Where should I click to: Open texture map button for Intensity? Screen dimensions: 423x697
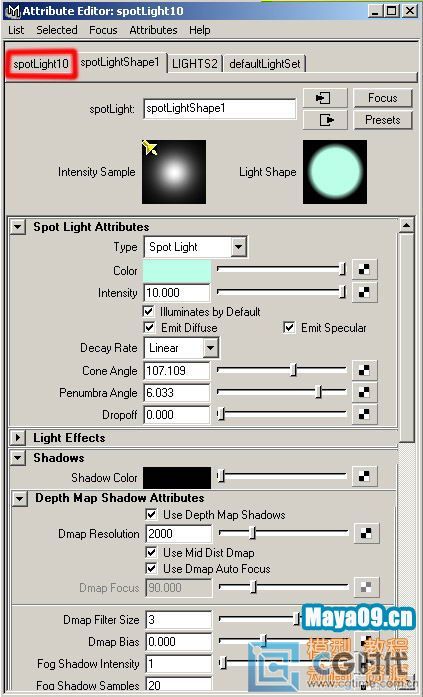pos(365,292)
